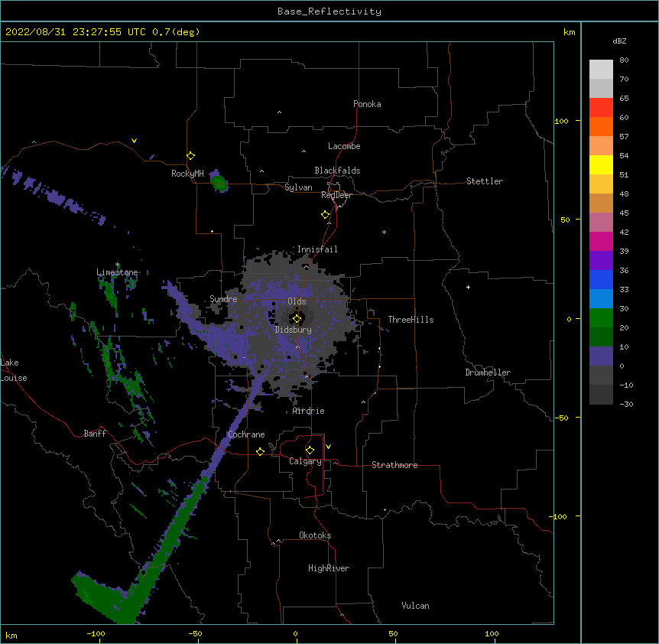The image size is (659, 644).
Task: Click the Cochrane city label
Action: [246, 434]
